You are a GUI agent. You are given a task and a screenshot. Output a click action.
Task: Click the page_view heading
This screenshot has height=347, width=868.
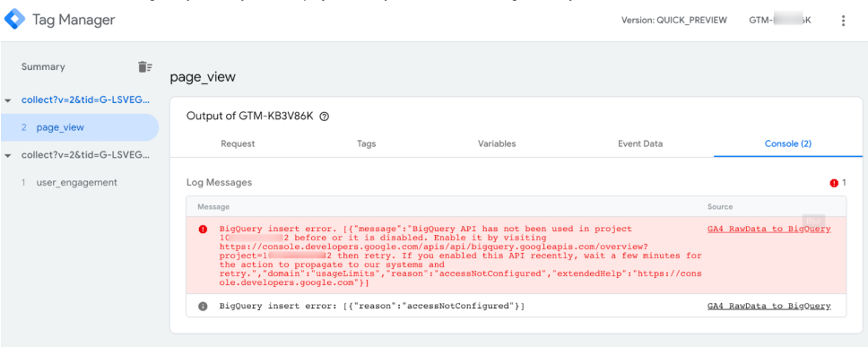pyautogui.click(x=203, y=77)
